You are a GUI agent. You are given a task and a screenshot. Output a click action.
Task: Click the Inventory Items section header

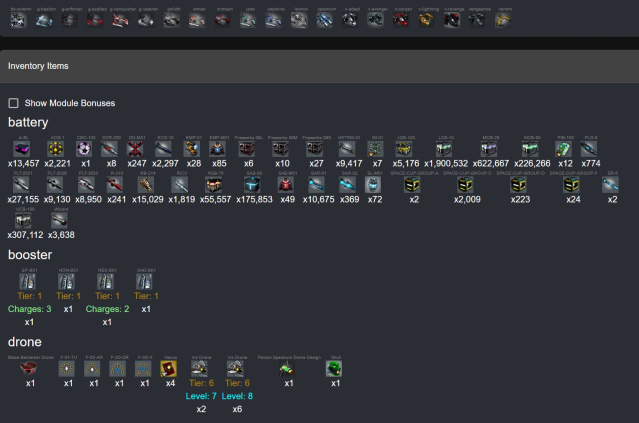39,65
